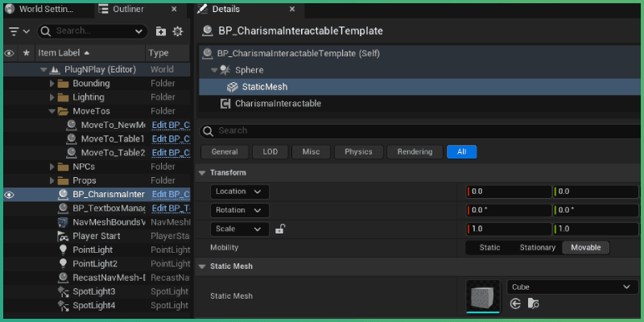Click the RecastNavMesh actor icon
644x322 pixels.
pyautogui.click(x=63, y=278)
